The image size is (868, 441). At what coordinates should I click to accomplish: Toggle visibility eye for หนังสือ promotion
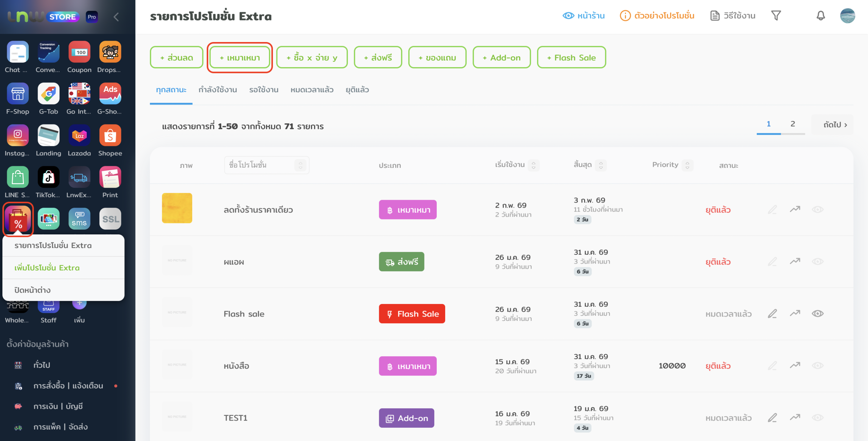click(817, 365)
